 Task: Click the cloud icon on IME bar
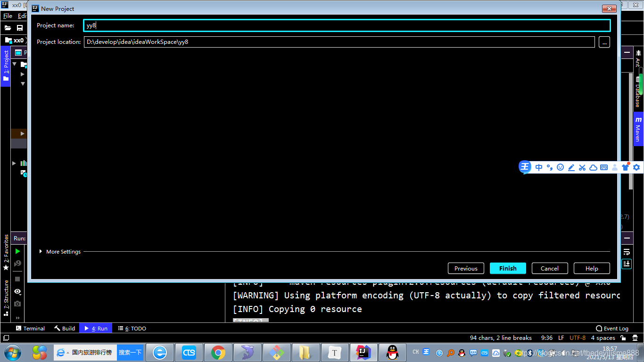tap(593, 167)
